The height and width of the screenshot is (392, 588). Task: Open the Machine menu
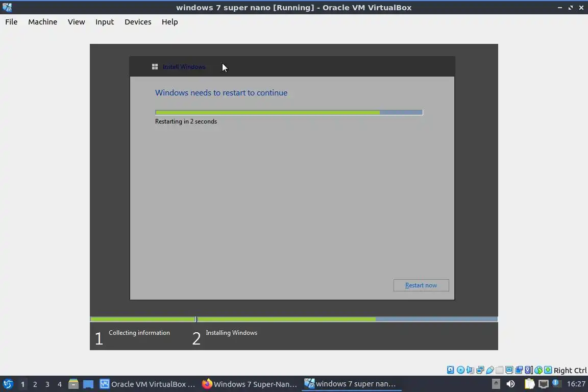pyautogui.click(x=43, y=22)
